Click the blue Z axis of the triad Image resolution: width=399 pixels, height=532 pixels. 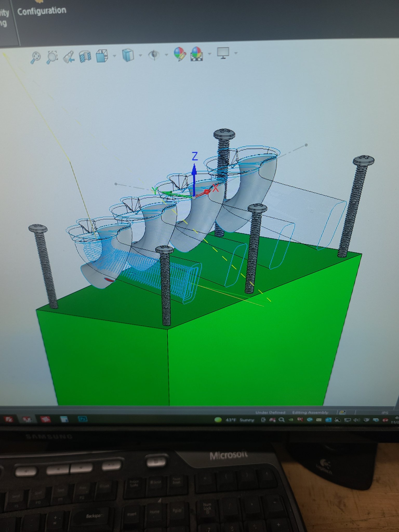(194, 174)
